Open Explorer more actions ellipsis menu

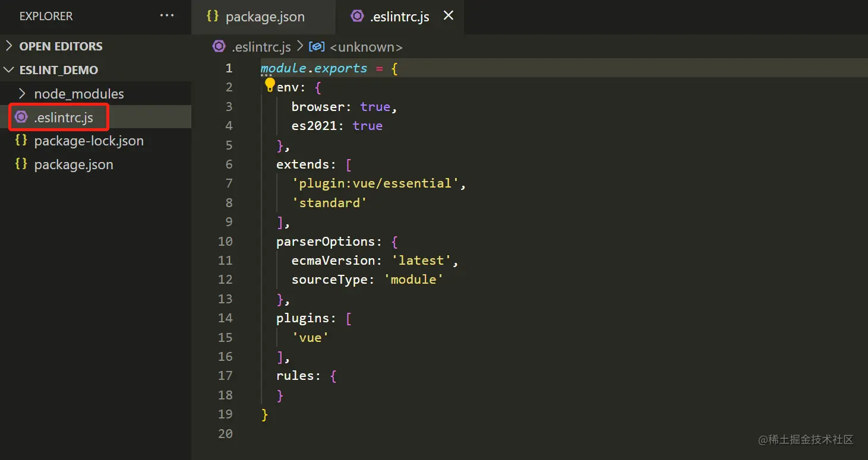click(167, 16)
